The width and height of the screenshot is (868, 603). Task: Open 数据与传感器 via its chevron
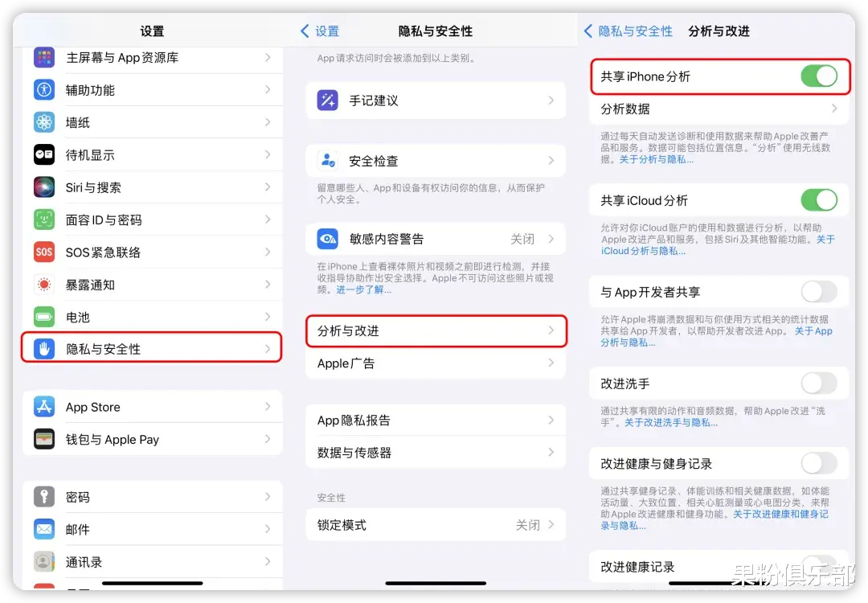551,453
